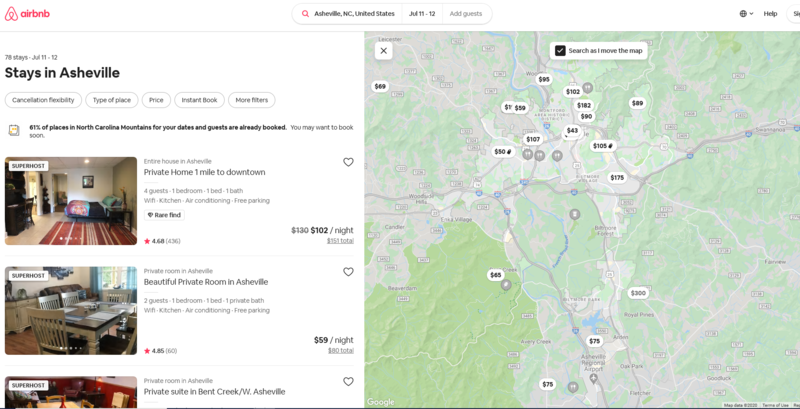Open the Help link
This screenshot has height=409, width=800.
tap(770, 14)
